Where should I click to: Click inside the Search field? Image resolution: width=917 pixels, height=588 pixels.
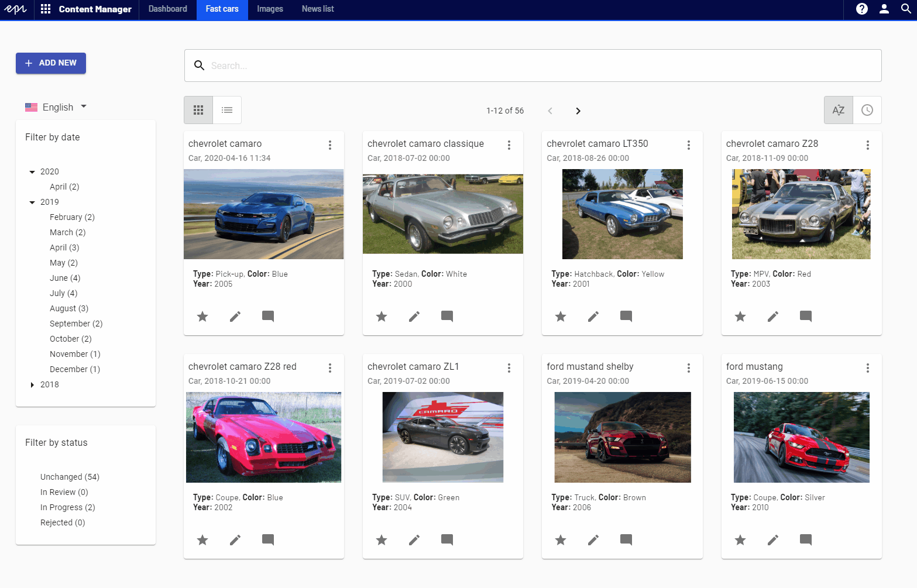point(410,66)
